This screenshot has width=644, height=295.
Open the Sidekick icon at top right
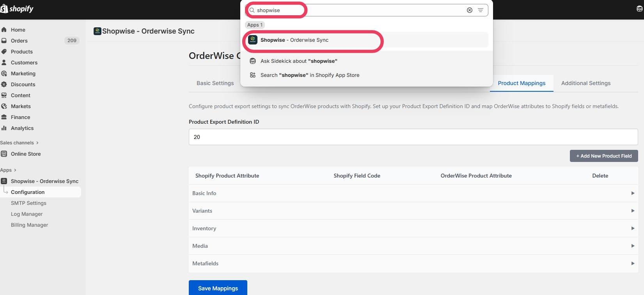click(x=640, y=9)
